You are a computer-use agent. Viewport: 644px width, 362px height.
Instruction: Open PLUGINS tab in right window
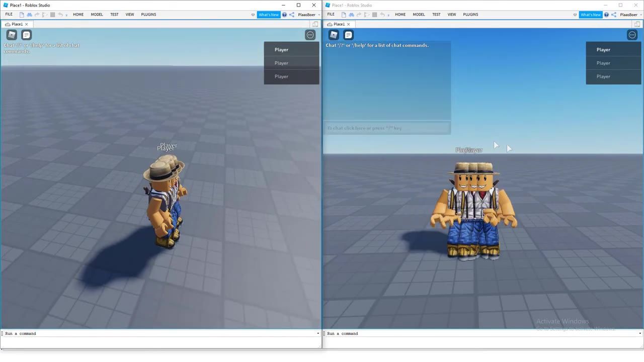pyautogui.click(x=470, y=14)
